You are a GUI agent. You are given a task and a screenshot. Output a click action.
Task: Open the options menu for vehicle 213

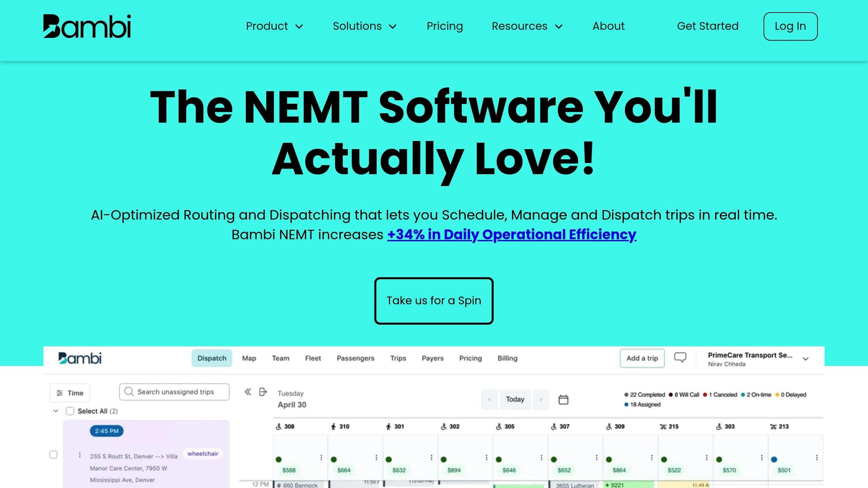(817, 457)
